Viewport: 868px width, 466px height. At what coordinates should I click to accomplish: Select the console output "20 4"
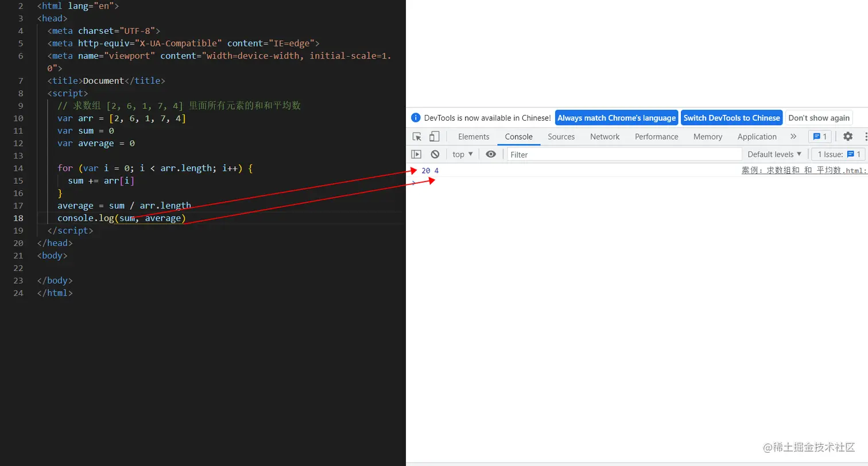430,171
